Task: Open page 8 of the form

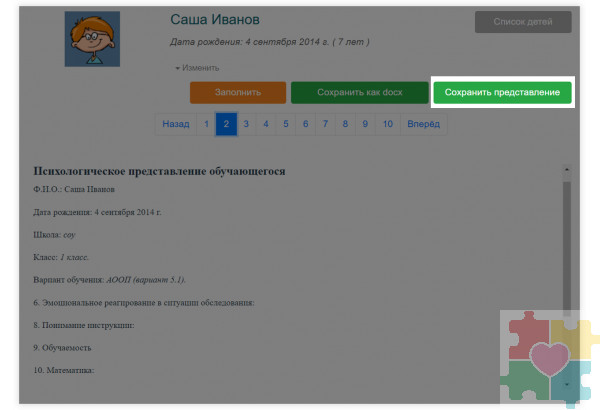Action: coord(345,125)
